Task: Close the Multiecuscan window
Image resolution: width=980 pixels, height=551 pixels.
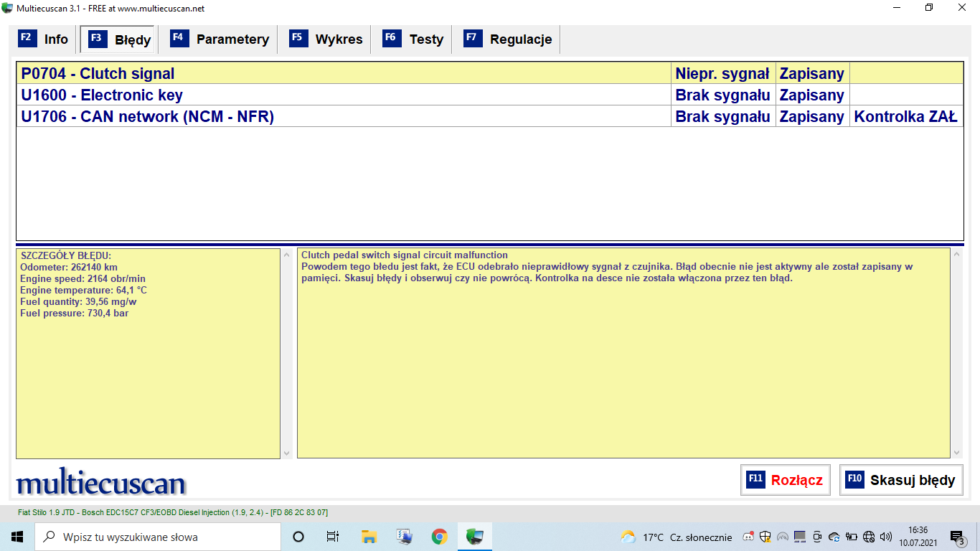Action: 962,8
